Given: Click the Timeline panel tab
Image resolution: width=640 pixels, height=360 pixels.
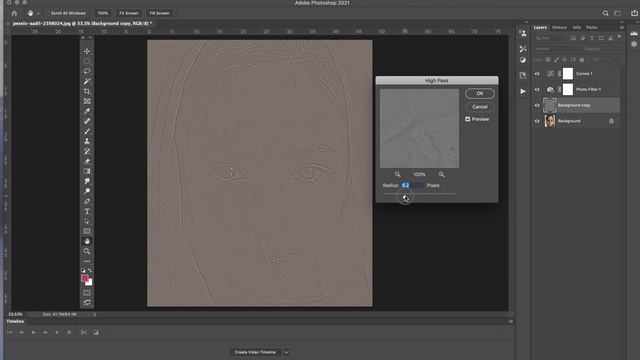Looking at the screenshot, I should tap(15, 322).
